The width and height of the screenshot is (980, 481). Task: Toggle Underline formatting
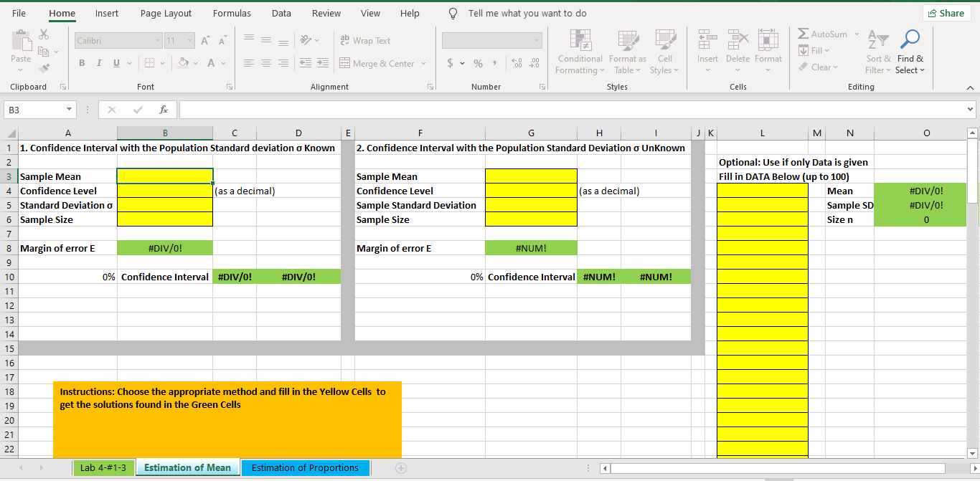116,63
